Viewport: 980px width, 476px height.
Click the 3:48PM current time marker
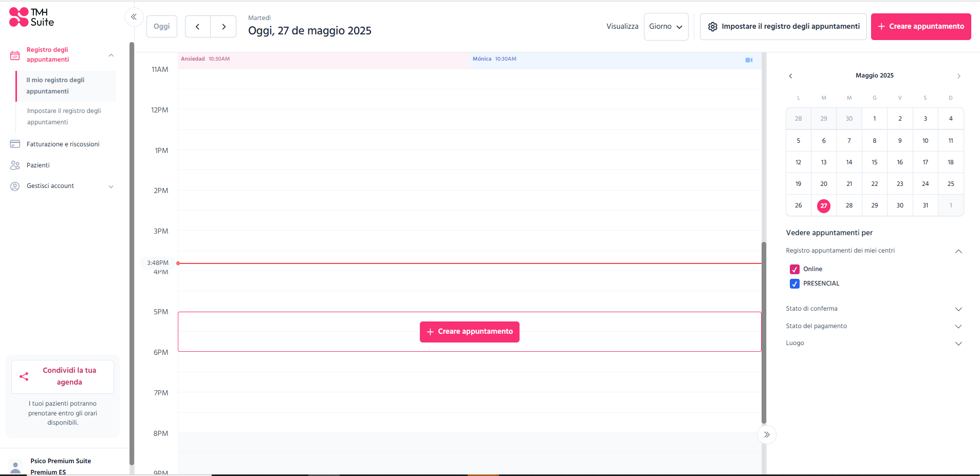[157, 263]
